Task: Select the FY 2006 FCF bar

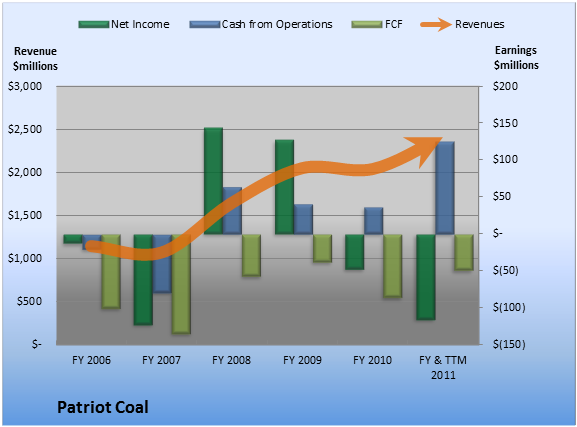Action: point(111,271)
